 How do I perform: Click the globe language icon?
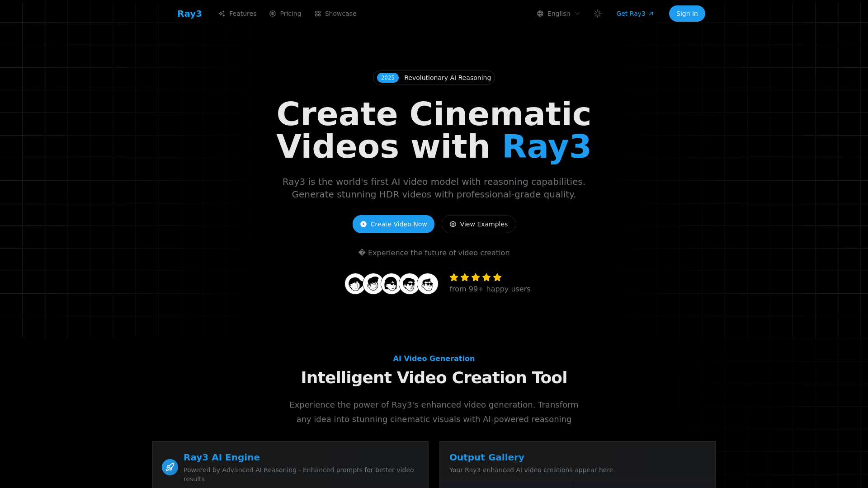[x=540, y=14]
